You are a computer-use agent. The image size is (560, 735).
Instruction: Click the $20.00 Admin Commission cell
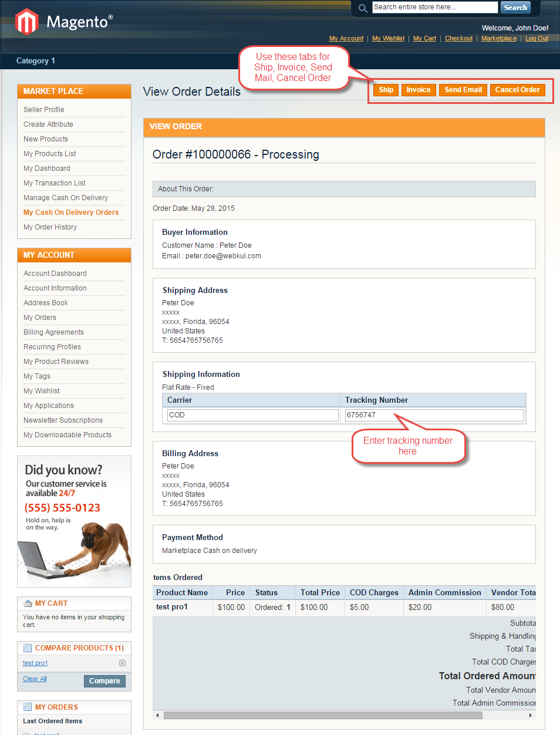pyautogui.click(x=445, y=607)
